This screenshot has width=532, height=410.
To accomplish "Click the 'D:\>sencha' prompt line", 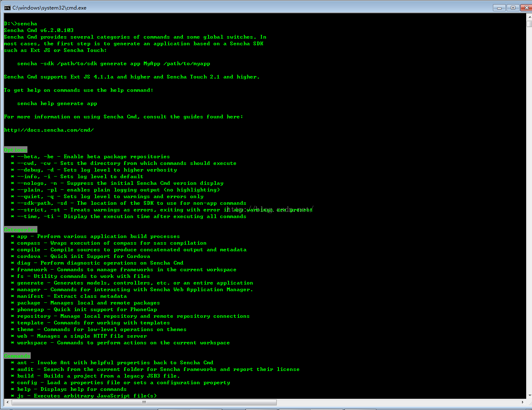I will pos(20,24).
